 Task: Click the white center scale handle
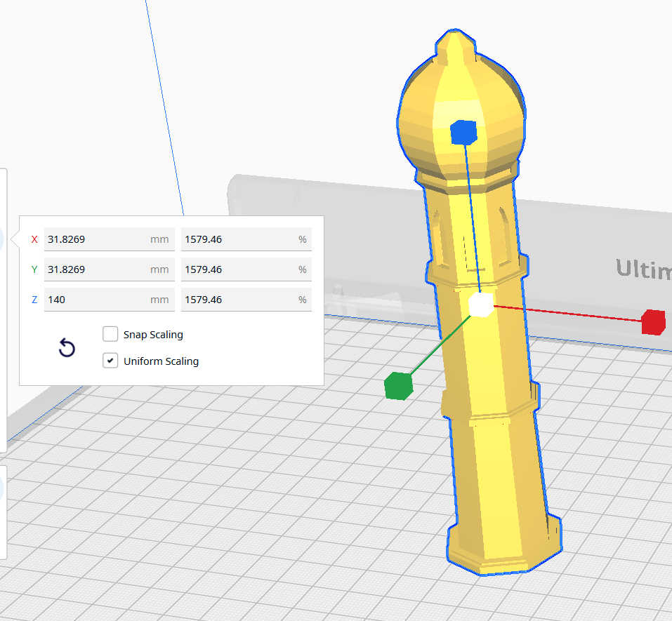click(481, 305)
